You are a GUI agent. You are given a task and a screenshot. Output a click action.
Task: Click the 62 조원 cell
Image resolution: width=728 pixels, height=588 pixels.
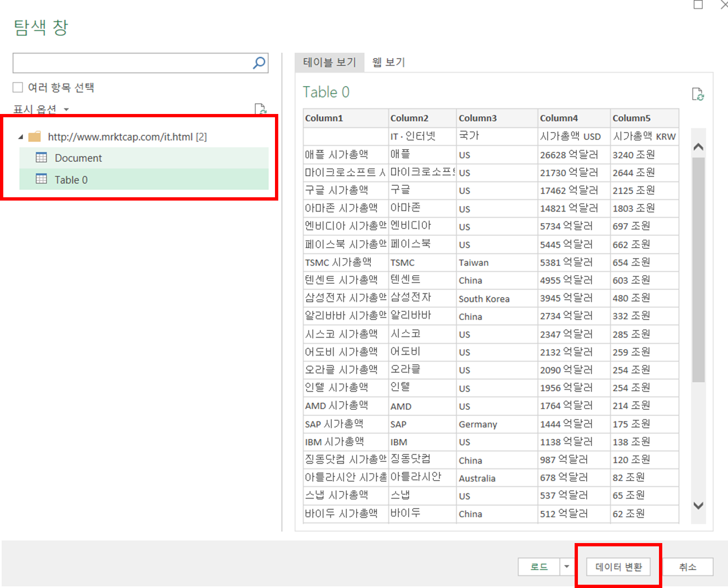tap(645, 513)
